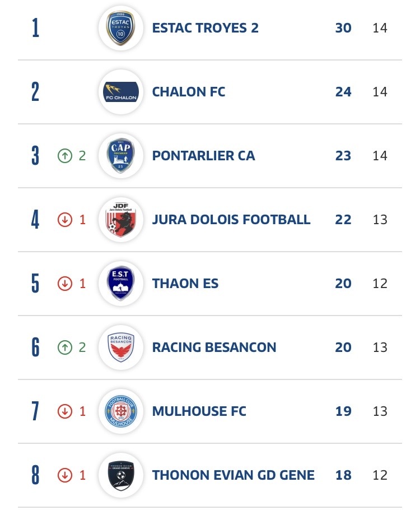Select the PONTARLIER CA team name
This screenshot has width=420, height=510.
(x=203, y=156)
